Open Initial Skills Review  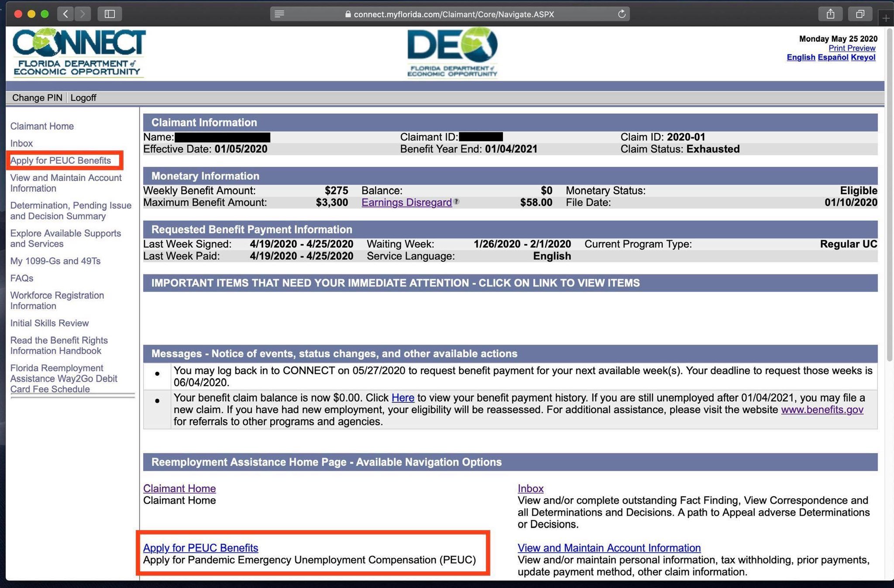pyautogui.click(x=49, y=323)
